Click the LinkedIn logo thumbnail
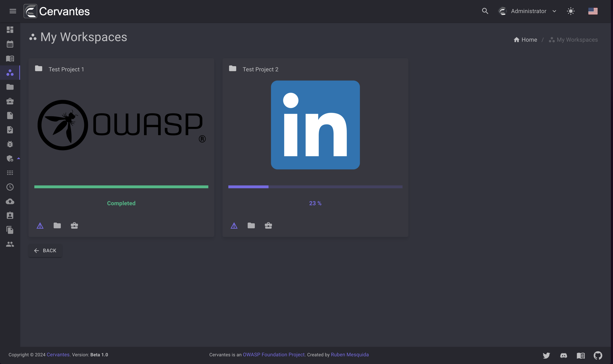The height and width of the screenshot is (364, 613). [x=315, y=125]
